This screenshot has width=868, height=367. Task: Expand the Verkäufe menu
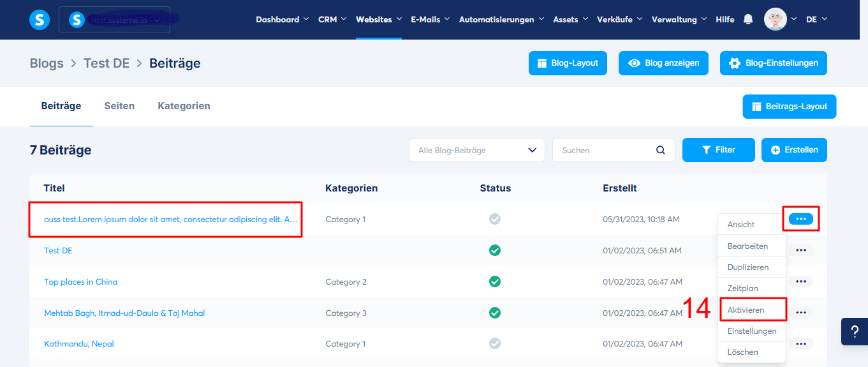point(619,20)
